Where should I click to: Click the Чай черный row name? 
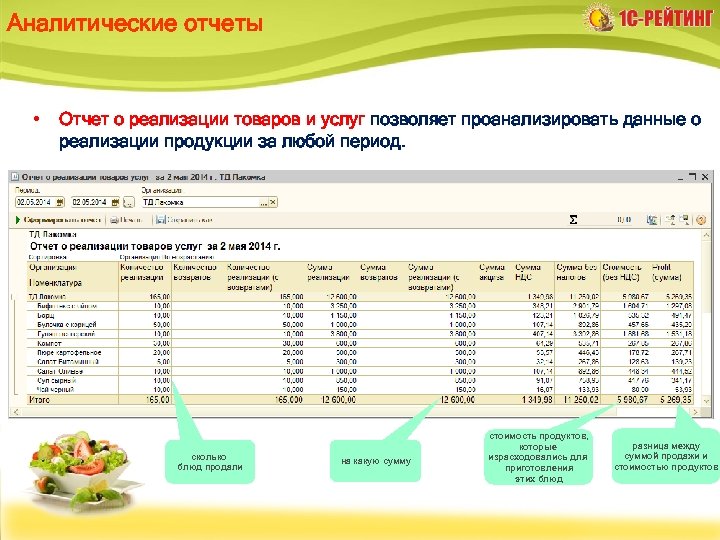(56, 389)
